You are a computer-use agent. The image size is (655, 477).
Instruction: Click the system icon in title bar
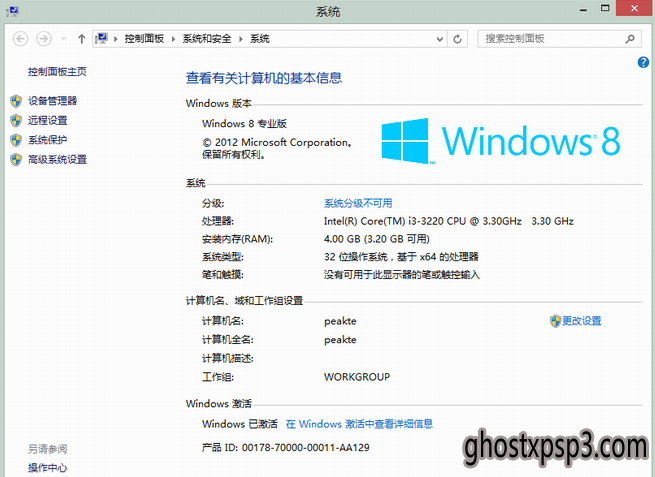point(13,11)
